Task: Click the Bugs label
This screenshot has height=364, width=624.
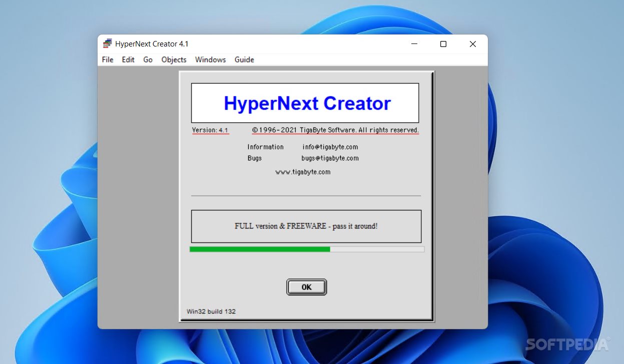Action: 254,158
